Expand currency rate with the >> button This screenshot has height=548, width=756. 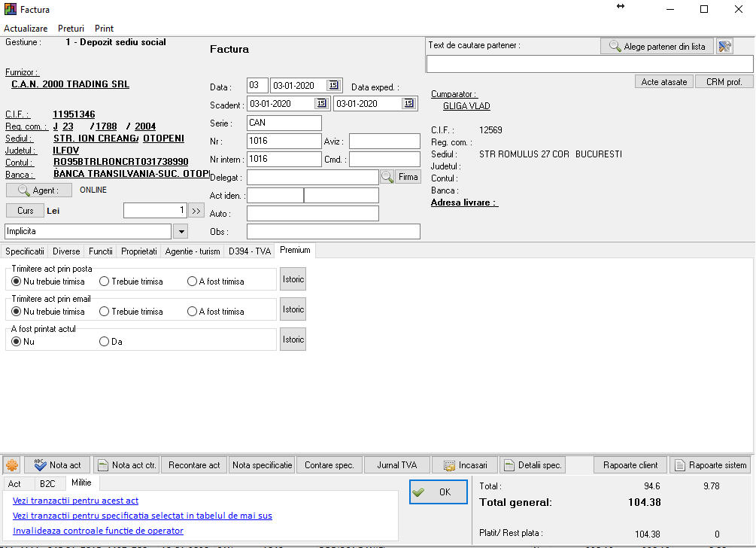[x=196, y=211]
